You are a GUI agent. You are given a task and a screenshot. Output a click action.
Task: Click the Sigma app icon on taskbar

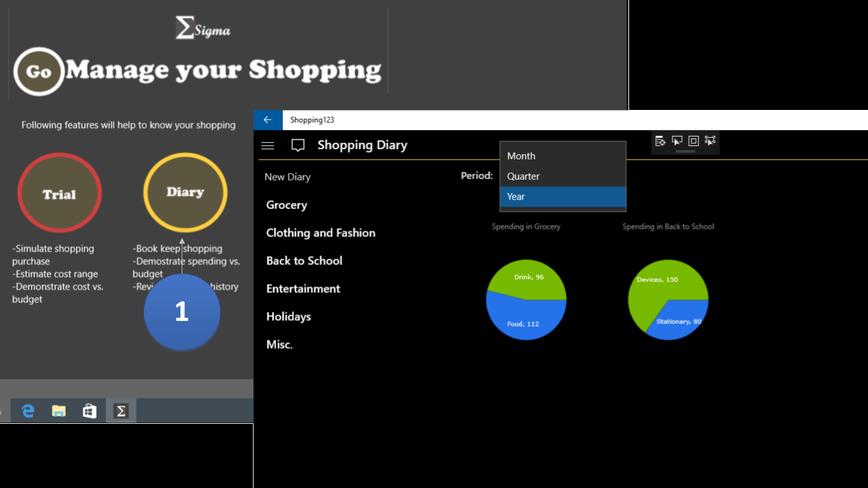click(121, 411)
